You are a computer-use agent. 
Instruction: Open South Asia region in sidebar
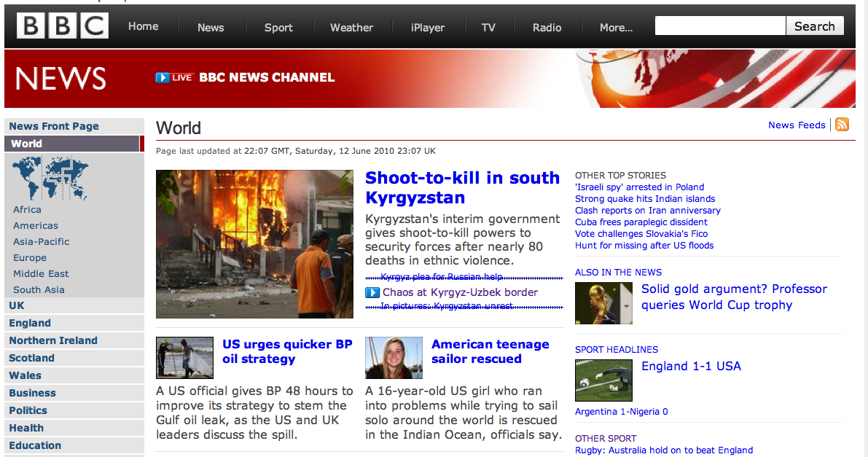(x=39, y=289)
